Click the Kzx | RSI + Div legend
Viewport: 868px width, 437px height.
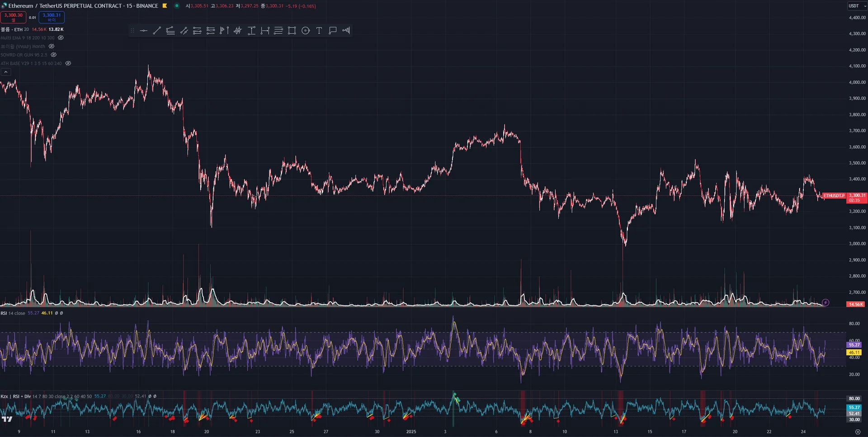pos(16,396)
